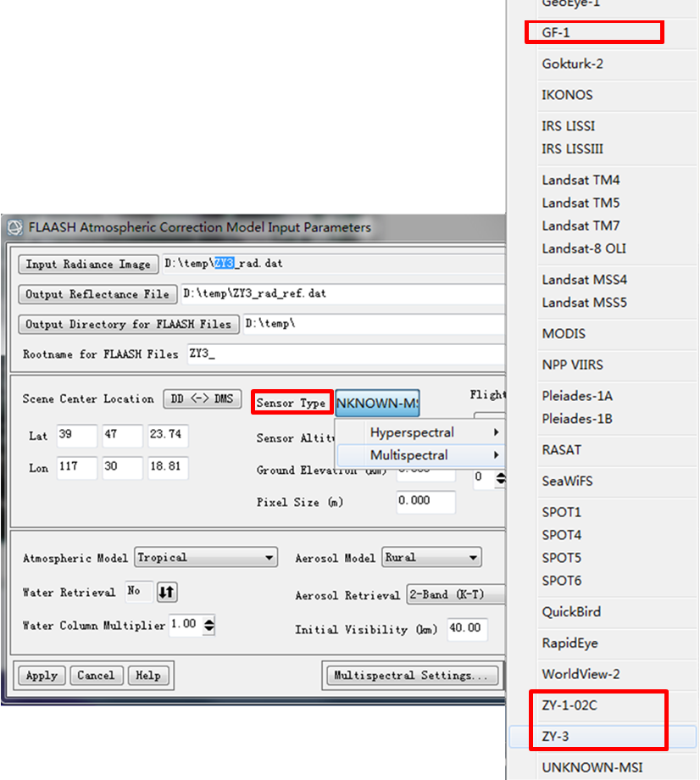This screenshot has width=700, height=780.
Task: Click the Pixel Size field
Action: 425,501
